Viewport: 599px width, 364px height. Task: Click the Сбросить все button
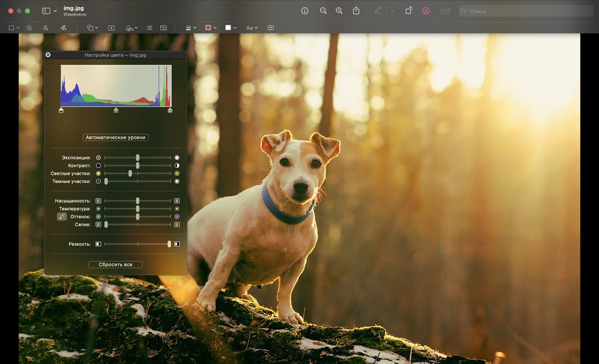click(x=115, y=265)
